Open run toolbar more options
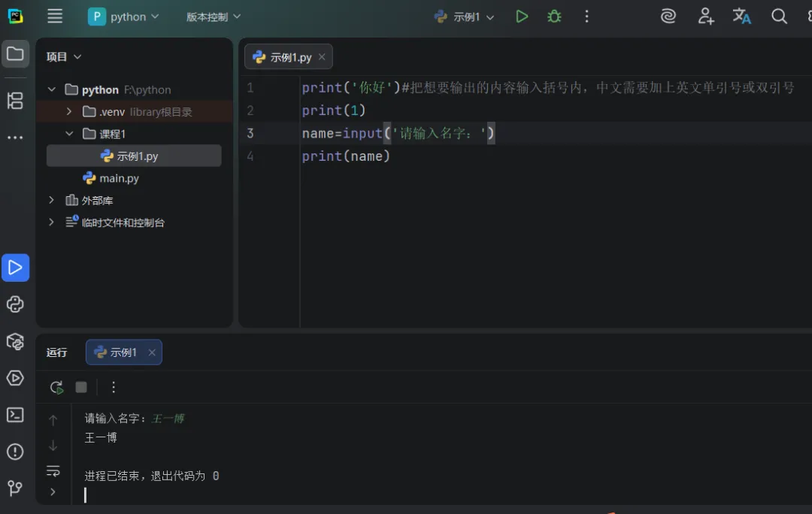Image resolution: width=812 pixels, height=514 pixels. pos(114,387)
